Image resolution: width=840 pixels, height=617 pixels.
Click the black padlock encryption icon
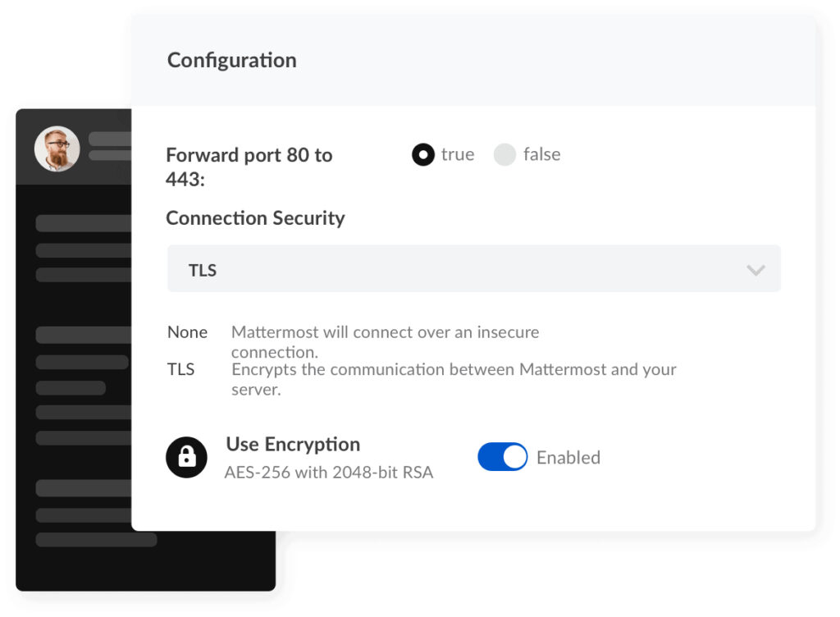[186, 457]
